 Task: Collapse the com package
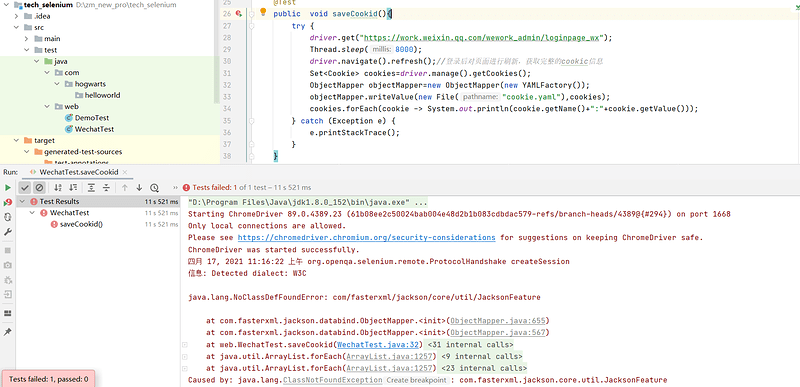coord(46,72)
